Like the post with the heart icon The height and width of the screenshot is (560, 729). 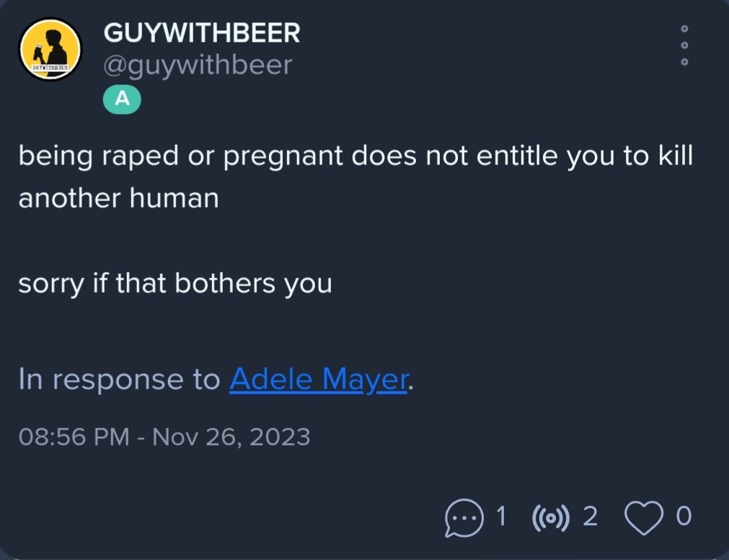tap(643, 517)
